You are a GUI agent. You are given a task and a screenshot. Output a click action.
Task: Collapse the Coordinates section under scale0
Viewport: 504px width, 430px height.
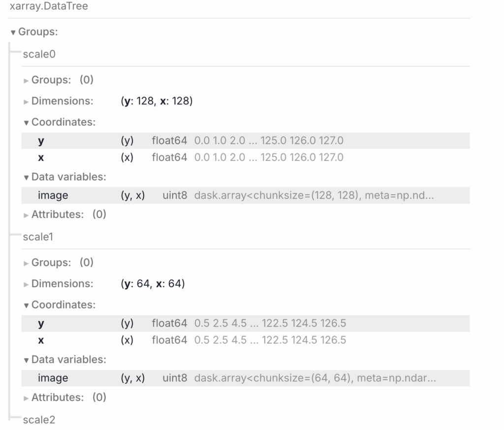pyautogui.click(x=63, y=122)
